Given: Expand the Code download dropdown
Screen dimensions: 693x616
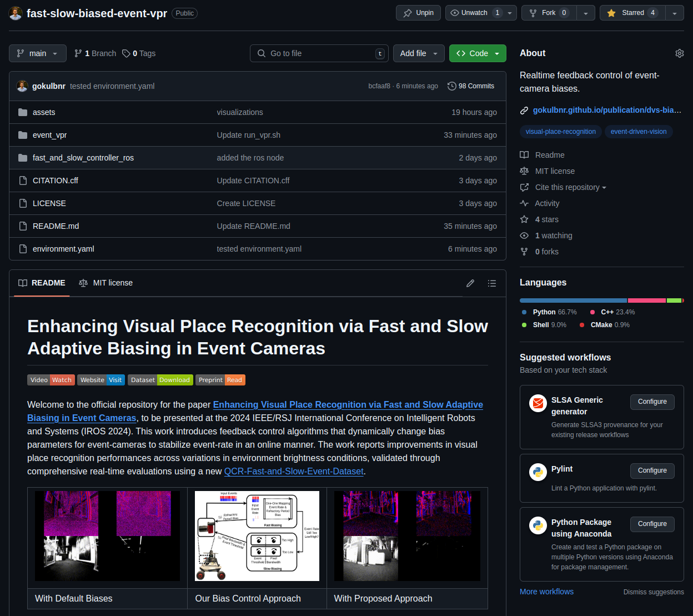Looking at the screenshot, I should (x=496, y=53).
